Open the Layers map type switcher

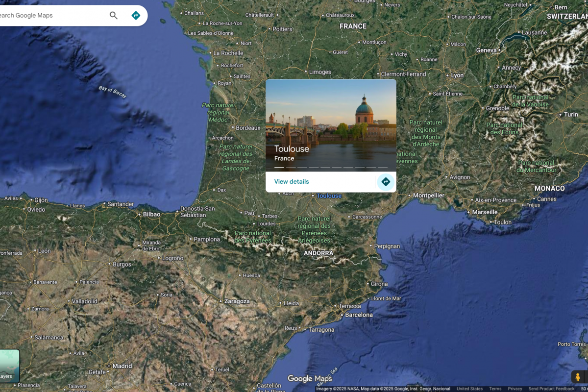pyautogui.click(x=9, y=366)
